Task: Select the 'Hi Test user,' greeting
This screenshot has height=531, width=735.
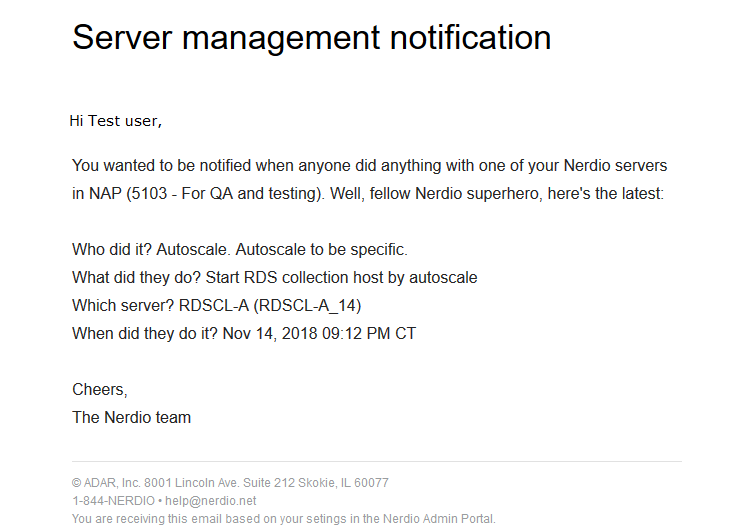Action: tap(115, 121)
